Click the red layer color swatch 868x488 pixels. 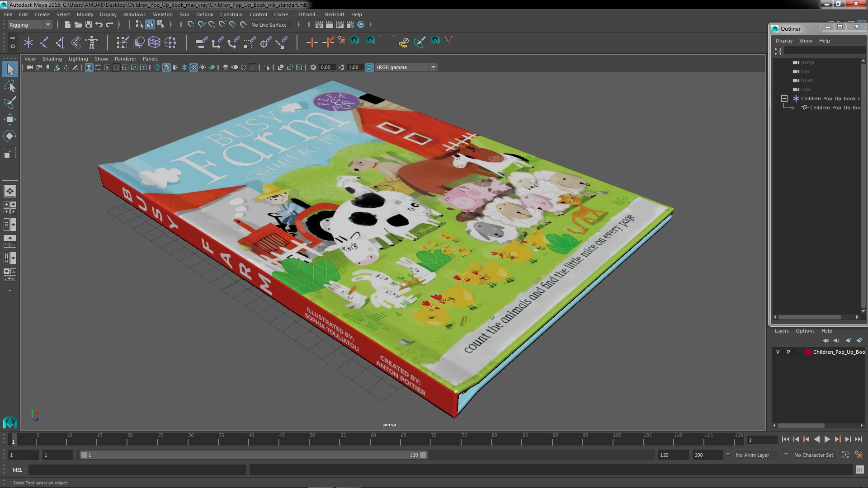pyautogui.click(x=808, y=352)
